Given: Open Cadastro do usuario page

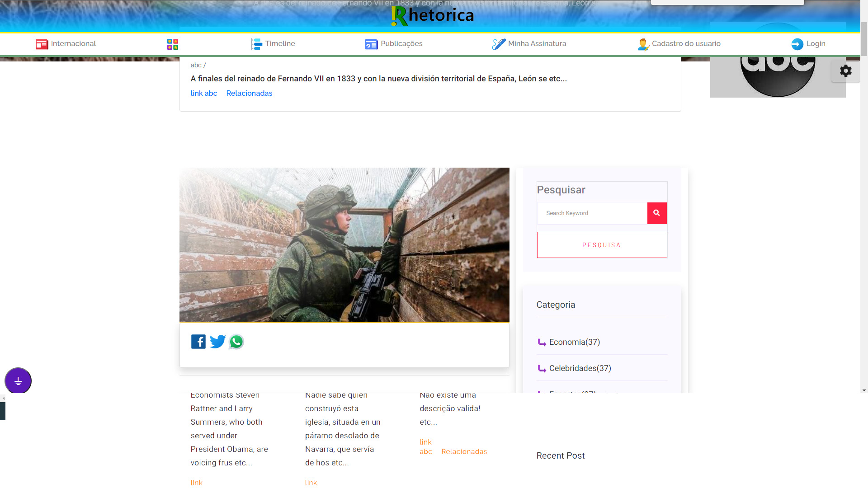Looking at the screenshot, I should [679, 44].
